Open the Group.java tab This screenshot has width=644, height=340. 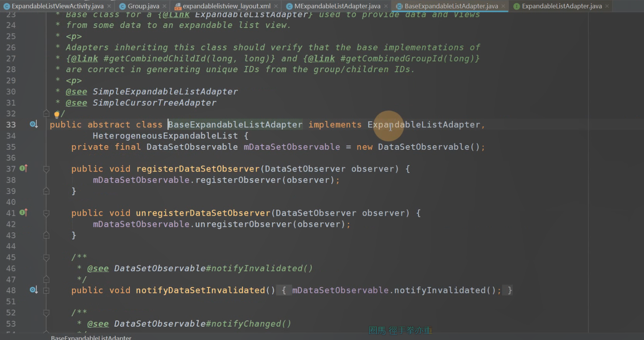pyautogui.click(x=143, y=6)
